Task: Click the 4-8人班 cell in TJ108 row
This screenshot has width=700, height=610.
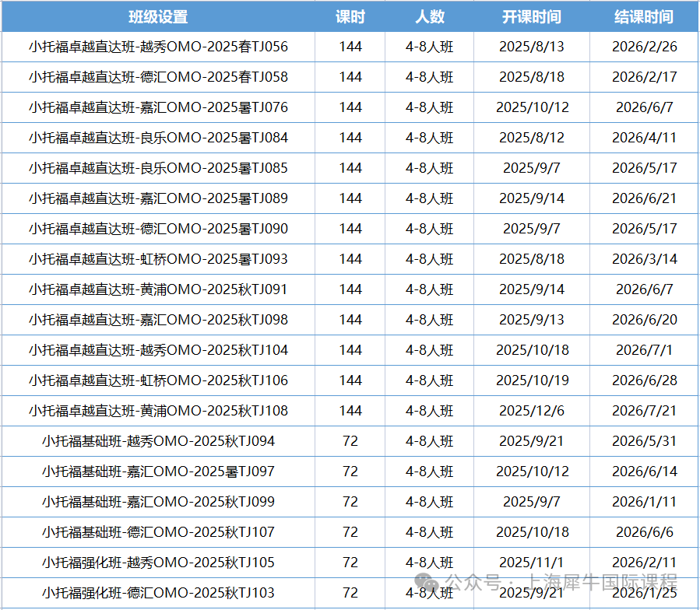Action: 430,411
